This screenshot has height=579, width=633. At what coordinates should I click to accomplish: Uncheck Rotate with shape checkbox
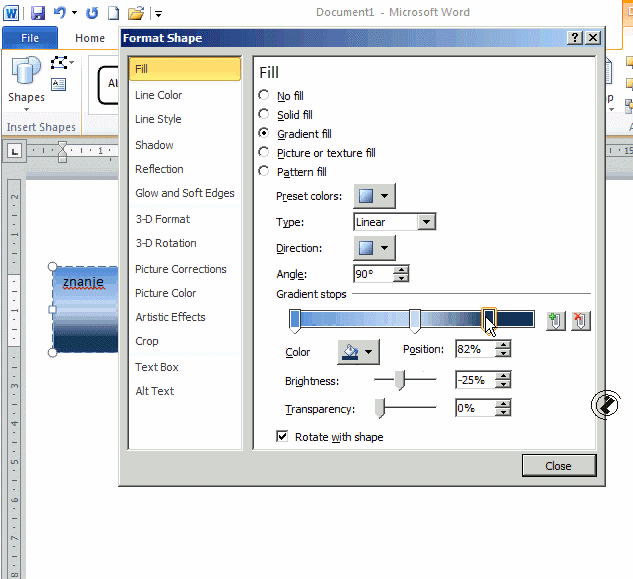tap(282, 437)
